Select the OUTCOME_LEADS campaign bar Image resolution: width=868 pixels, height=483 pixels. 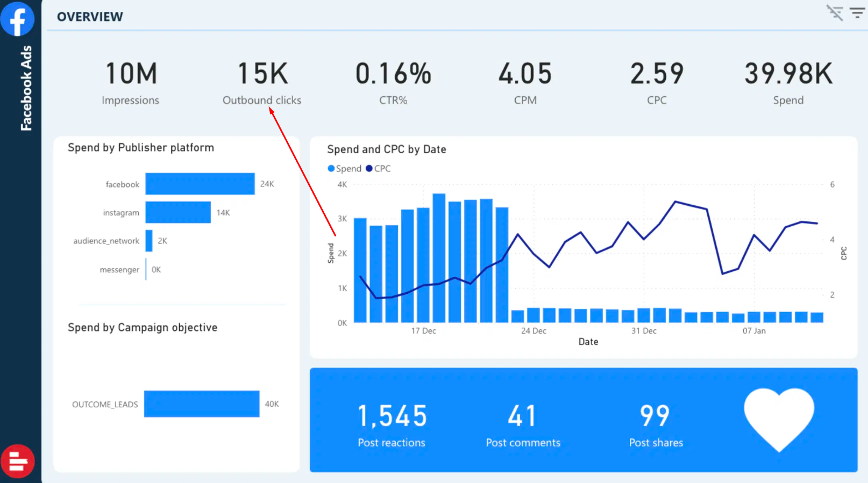pos(202,403)
